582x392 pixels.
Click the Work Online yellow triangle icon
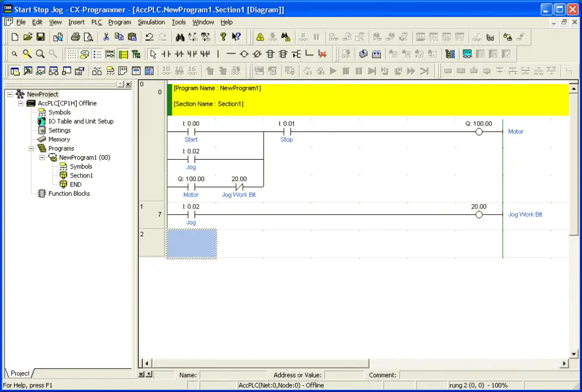tap(260, 37)
